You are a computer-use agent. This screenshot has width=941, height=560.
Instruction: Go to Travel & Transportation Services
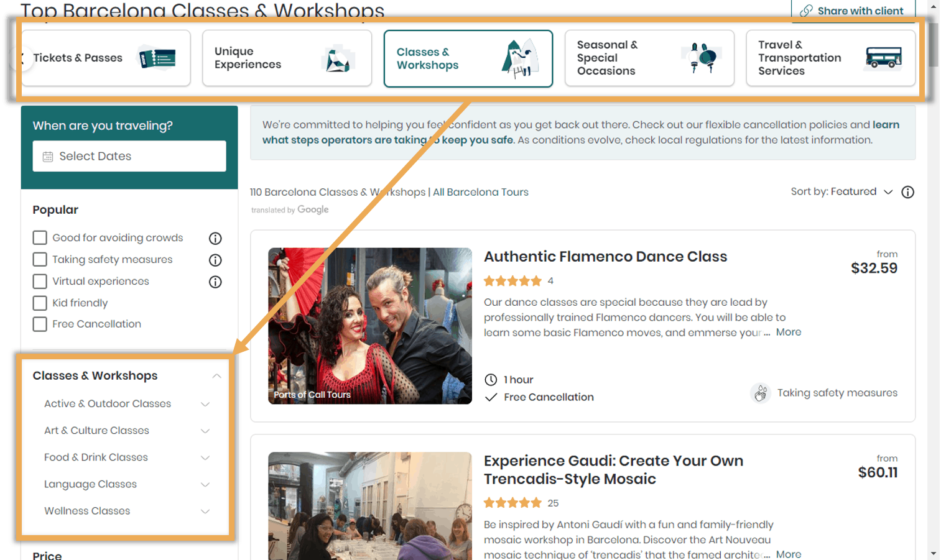pos(831,58)
